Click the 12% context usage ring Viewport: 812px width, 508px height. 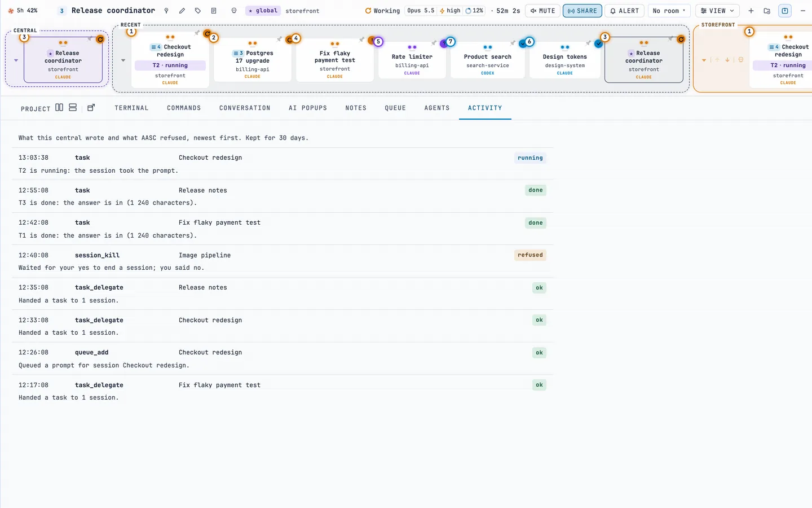(x=474, y=11)
